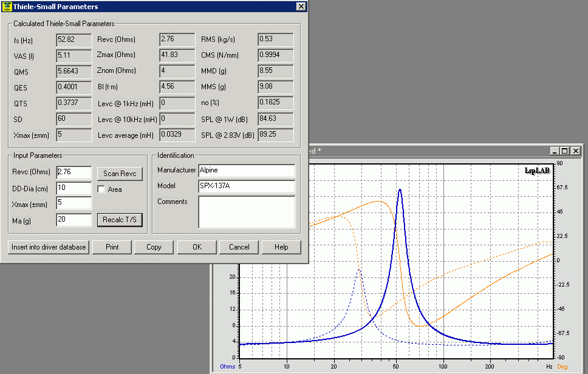Close the impedance graph window
This screenshot has width=588, height=374.
[x=575, y=151]
